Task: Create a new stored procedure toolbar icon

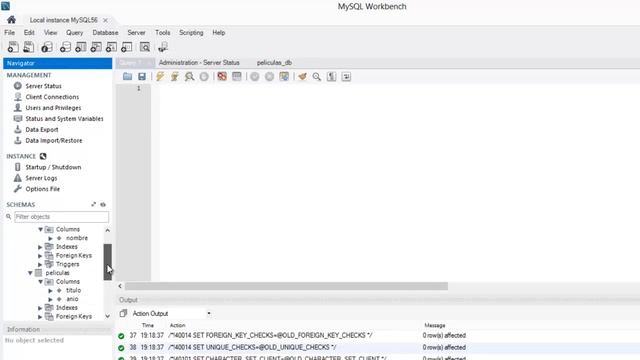Action: (x=111, y=47)
